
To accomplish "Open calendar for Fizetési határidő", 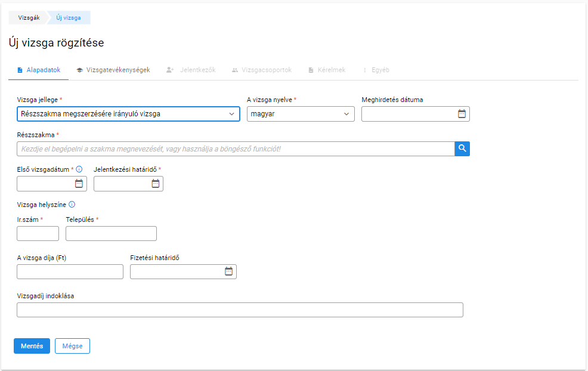I will (x=229, y=271).
